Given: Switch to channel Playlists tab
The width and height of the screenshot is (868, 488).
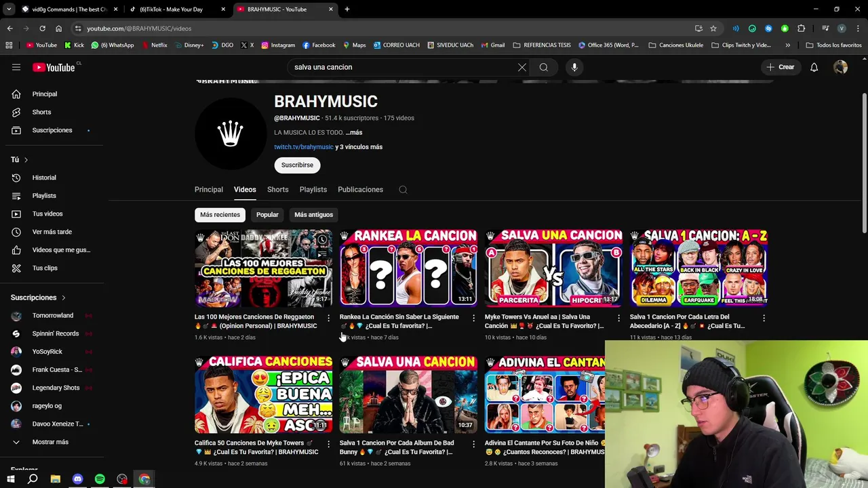Looking at the screenshot, I should tap(313, 190).
